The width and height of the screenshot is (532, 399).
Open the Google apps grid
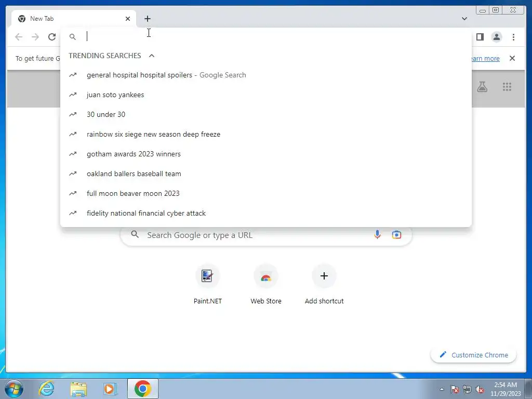[x=507, y=87]
